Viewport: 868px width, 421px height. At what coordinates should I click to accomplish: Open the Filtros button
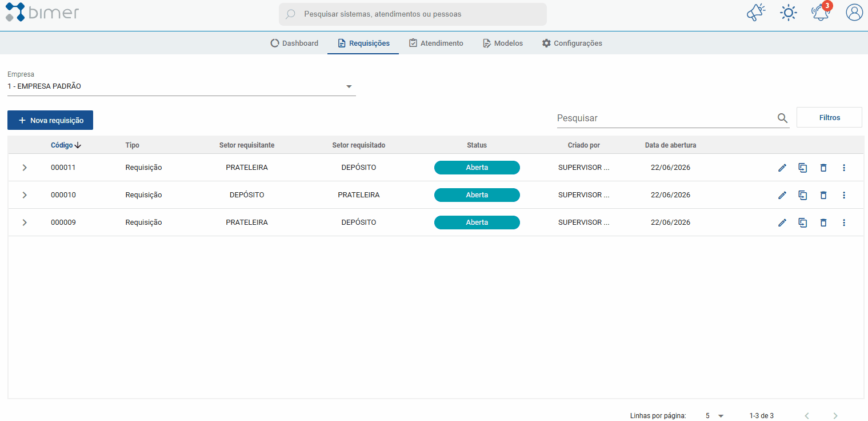(x=829, y=117)
